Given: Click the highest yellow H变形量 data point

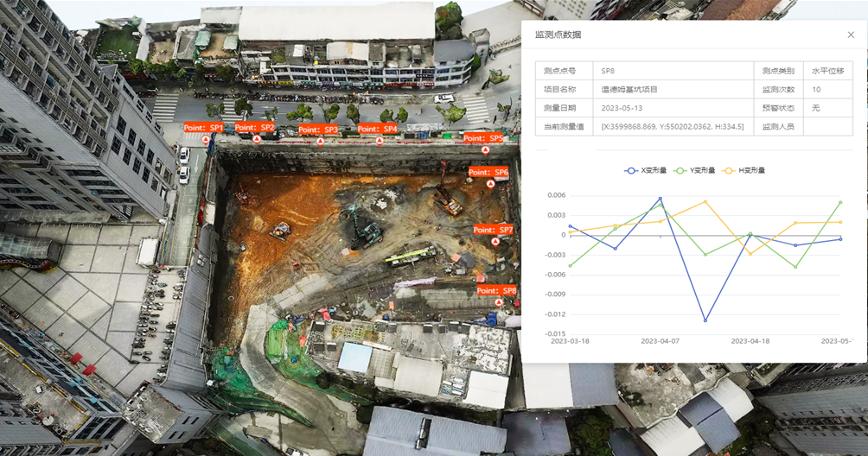Looking at the screenshot, I should 705,202.
